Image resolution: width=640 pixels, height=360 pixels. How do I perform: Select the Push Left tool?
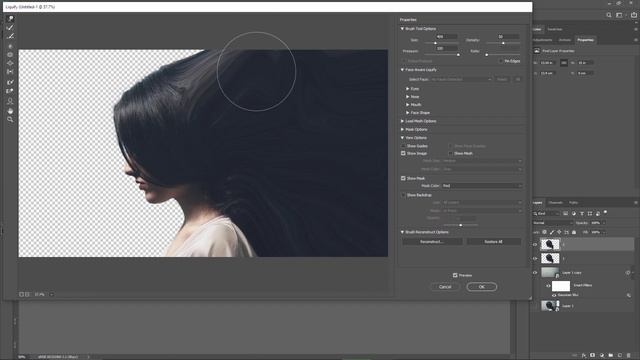point(10,72)
